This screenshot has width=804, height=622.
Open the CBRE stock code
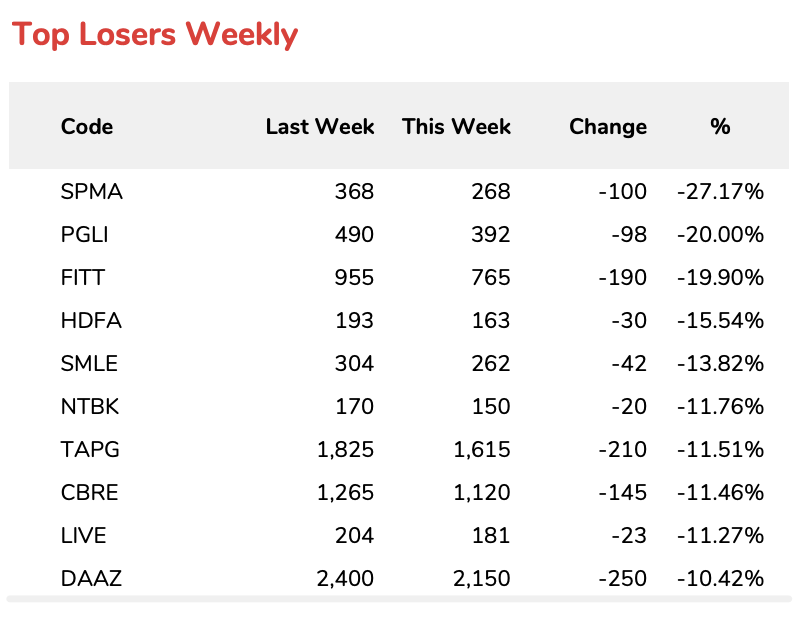coord(91,493)
